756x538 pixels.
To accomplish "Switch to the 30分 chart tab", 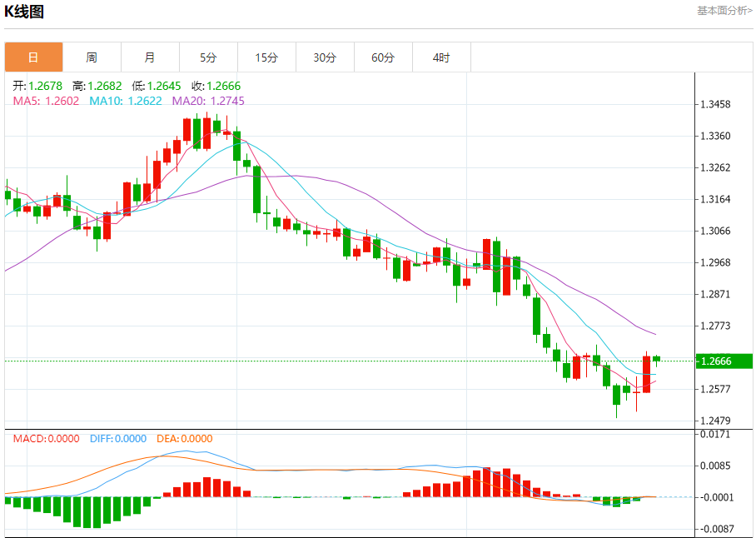I will 325,57.
